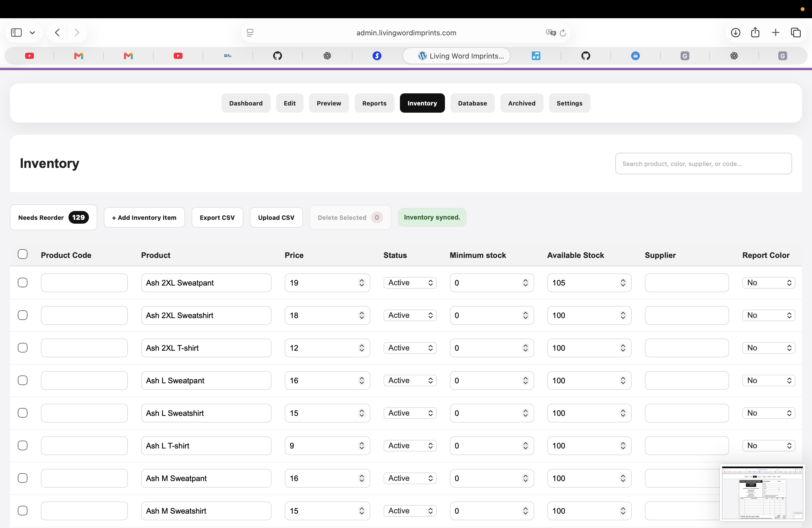Check the Ash L Sweatshirt row checkbox
This screenshot has width=812, height=528.
(23, 413)
